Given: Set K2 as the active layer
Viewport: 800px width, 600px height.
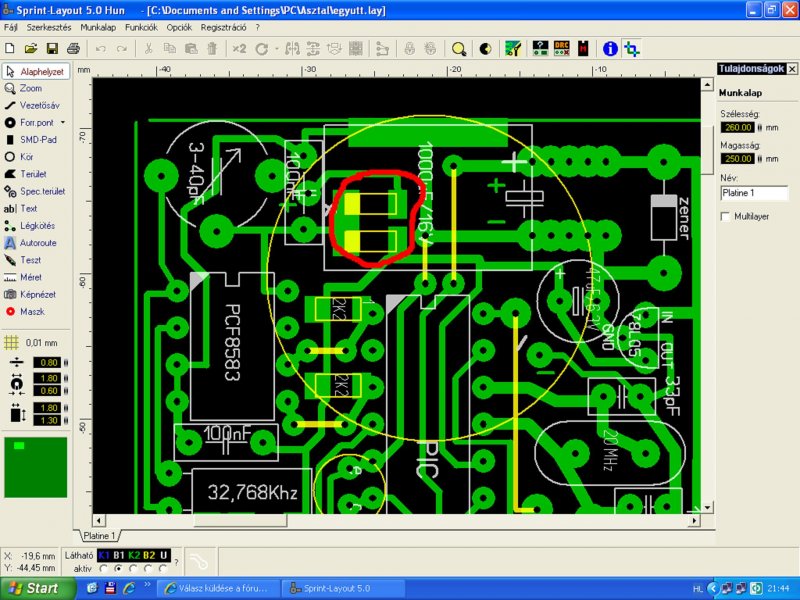Looking at the screenshot, I should tap(134, 568).
